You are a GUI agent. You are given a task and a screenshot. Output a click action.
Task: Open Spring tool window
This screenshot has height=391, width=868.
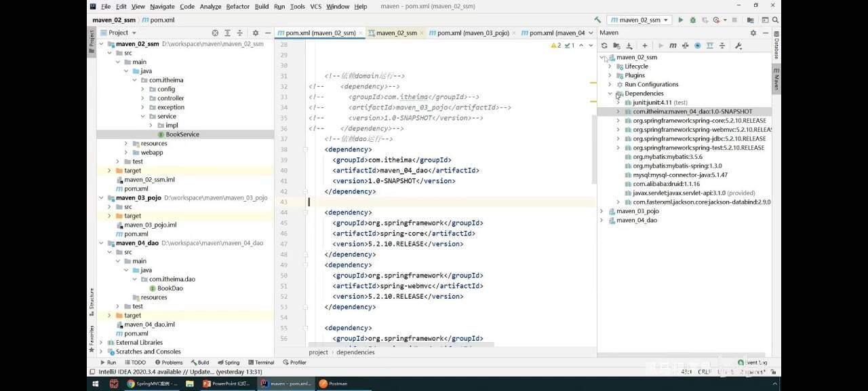tap(228, 362)
